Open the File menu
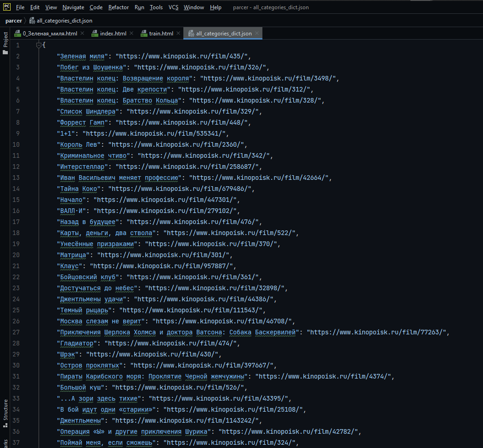Screen dimensions: 483x448 (x=20, y=7)
